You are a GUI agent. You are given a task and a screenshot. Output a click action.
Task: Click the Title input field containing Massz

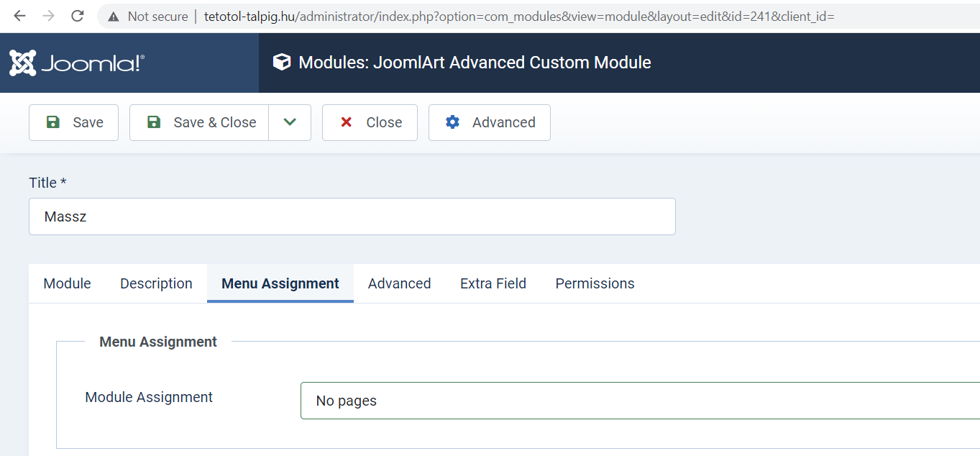coord(352,216)
